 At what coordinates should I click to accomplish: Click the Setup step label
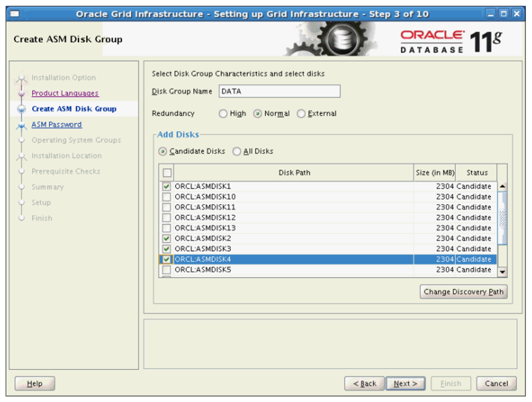click(41, 203)
